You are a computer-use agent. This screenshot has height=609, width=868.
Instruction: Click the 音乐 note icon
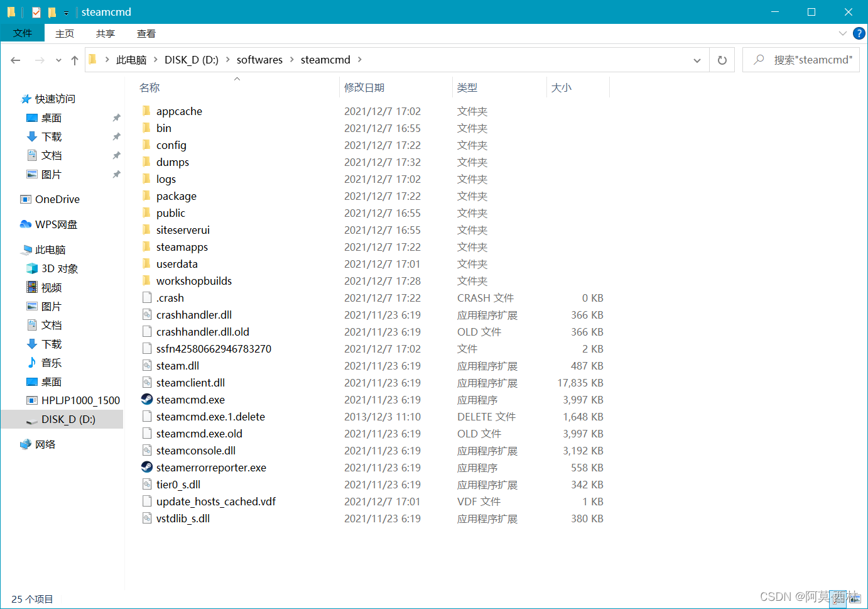(32, 363)
